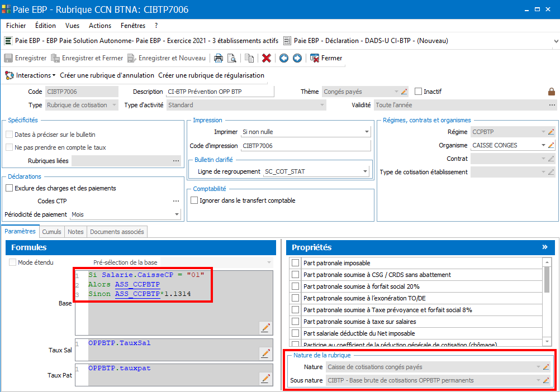Check Part patronale soumise à forfait social 20%
Screen dimensions: 560x392
coord(295,286)
